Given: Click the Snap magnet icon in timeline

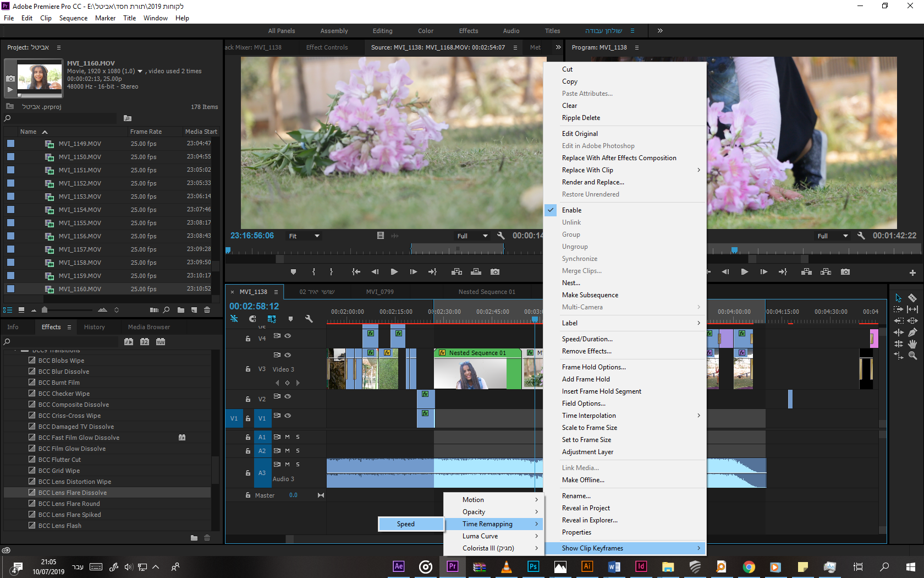Looking at the screenshot, I should point(252,319).
